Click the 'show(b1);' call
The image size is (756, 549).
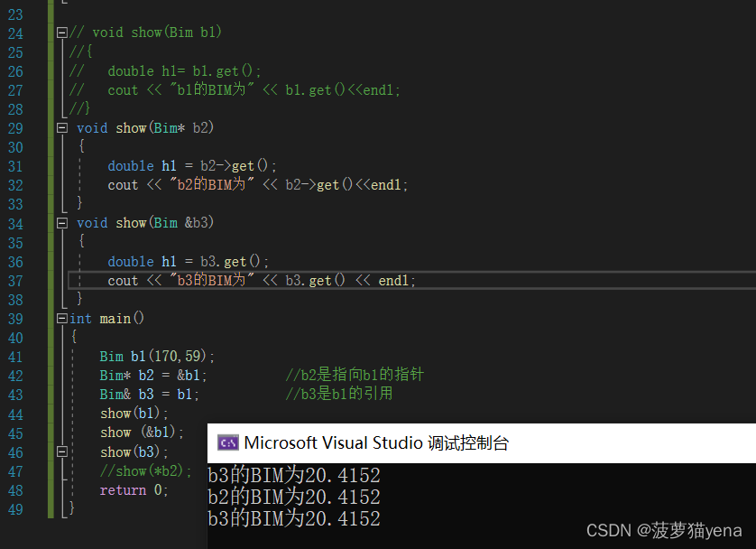click(134, 414)
